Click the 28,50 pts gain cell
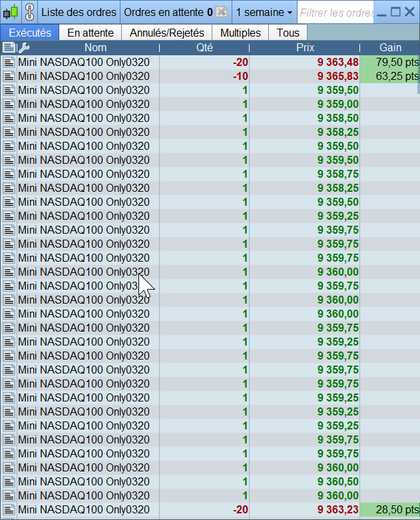The image size is (420, 520). 390,509
